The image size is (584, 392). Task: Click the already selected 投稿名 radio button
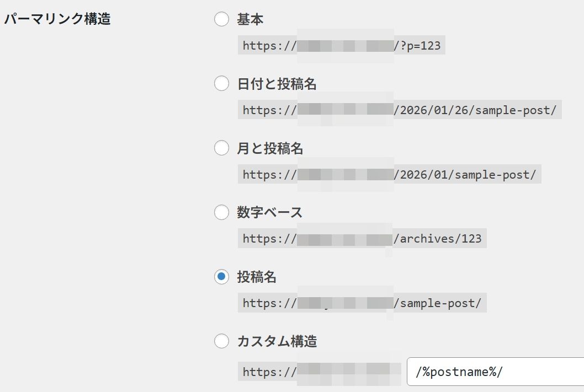[x=221, y=277]
